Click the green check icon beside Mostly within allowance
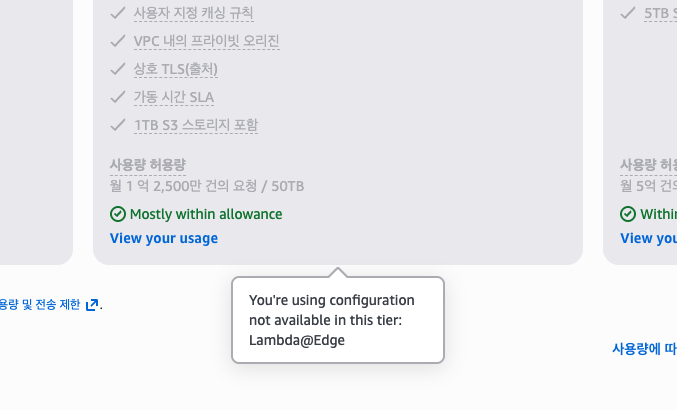The height and width of the screenshot is (410, 677). pos(118,214)
